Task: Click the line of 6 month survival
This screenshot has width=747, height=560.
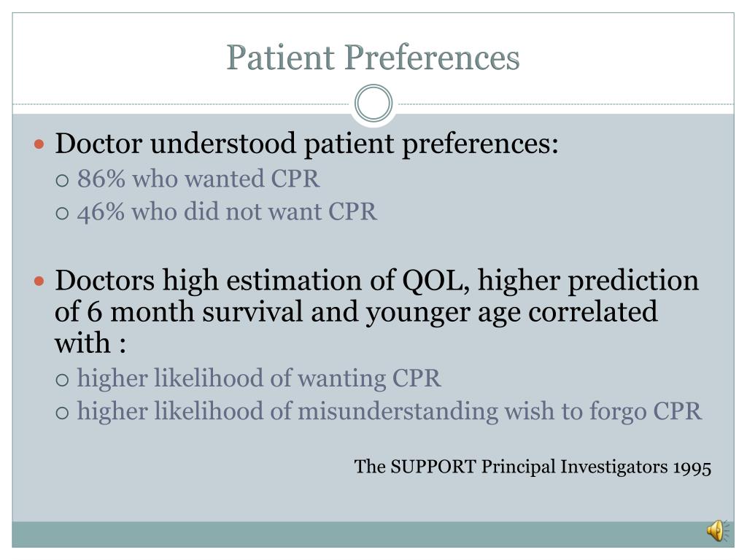Action: [x=356, y=312]
